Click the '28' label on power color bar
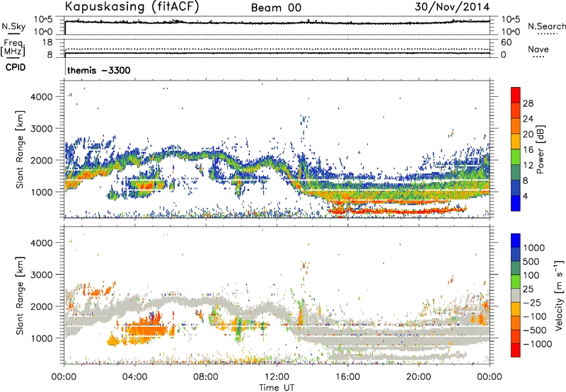This screenshot has width=566, height=392. [x=528, y=103]
